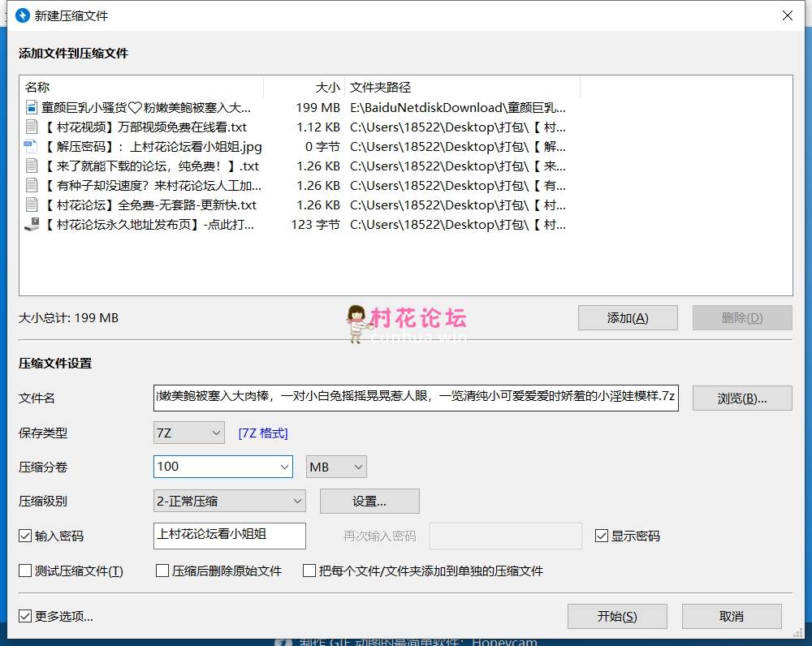Uncheck the 显示密码 checkbox
The height and width of the screenshot is (646, 812).
pyautogui.click(x=602, y=536)
